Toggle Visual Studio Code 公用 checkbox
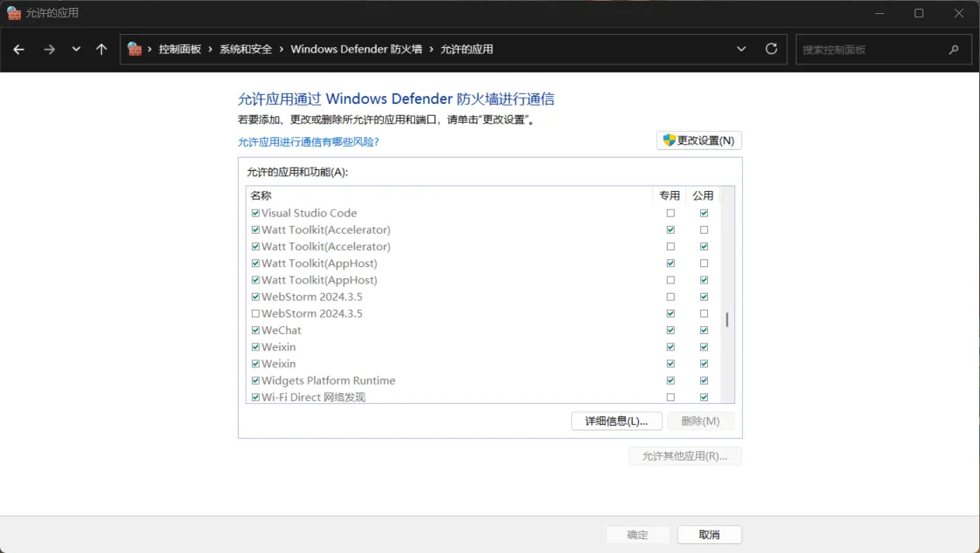Viewport: 980px width, 553px height. (704, 214)
